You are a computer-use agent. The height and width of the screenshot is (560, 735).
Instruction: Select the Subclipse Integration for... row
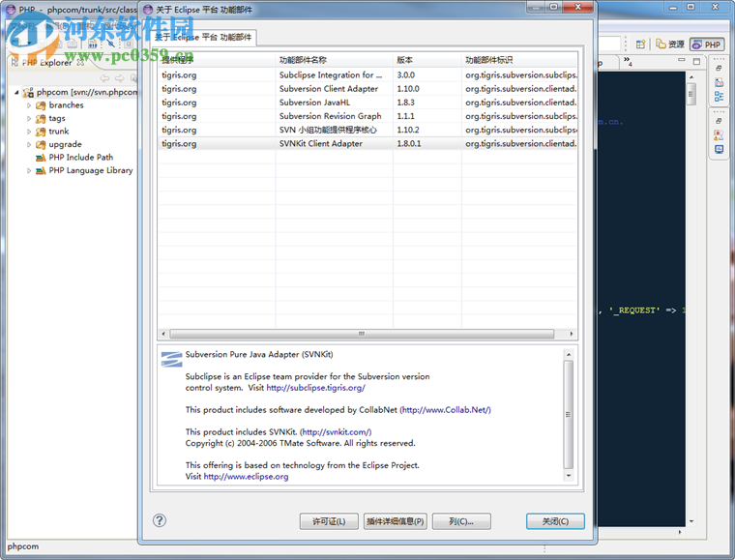tap(367, 75)
